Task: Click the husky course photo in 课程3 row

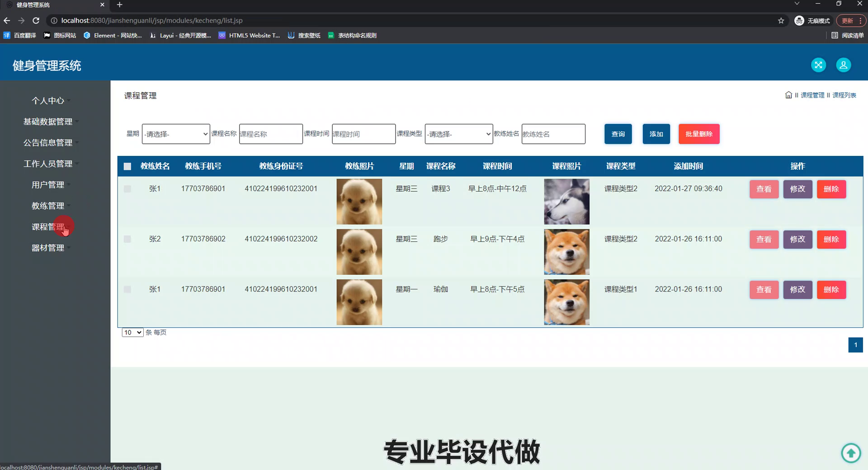Action: pos(566,202)
